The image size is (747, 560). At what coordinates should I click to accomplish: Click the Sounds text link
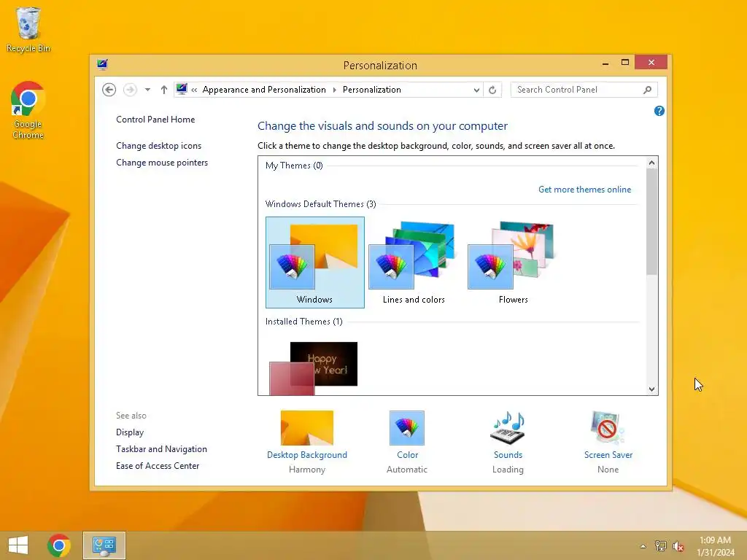tap(508, 455)
